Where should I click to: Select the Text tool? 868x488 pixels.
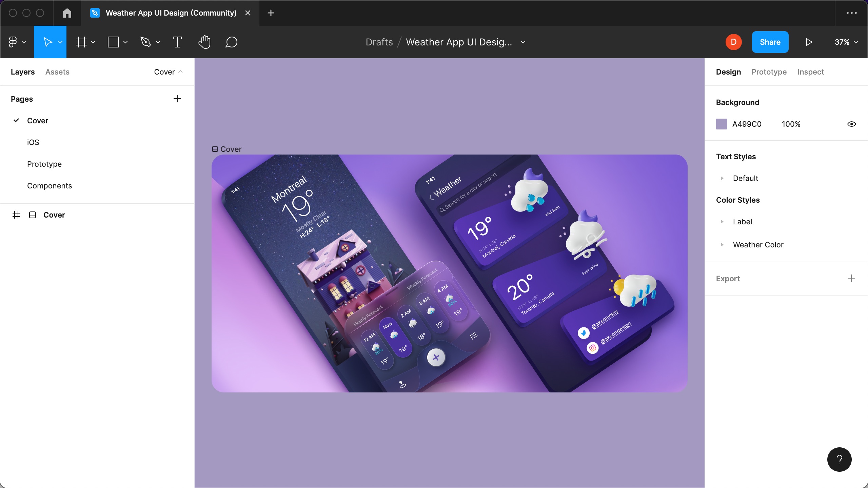pos(177,42)
